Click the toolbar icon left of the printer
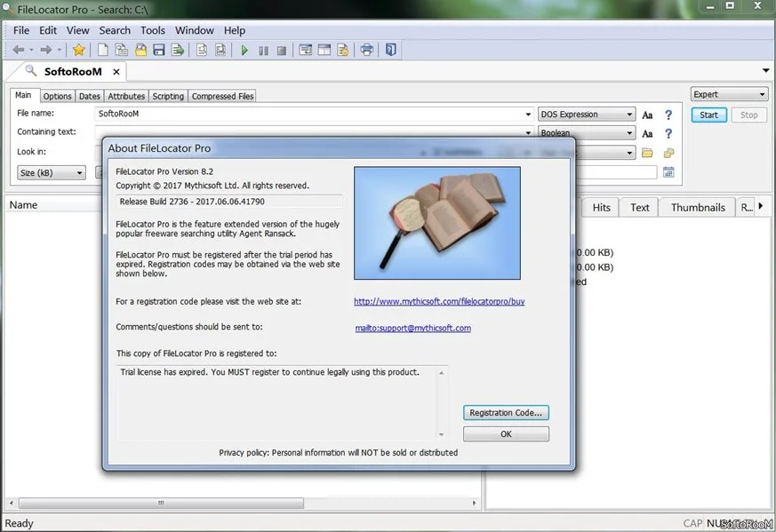The image size is (776, 532). click(x=342, y=50)
